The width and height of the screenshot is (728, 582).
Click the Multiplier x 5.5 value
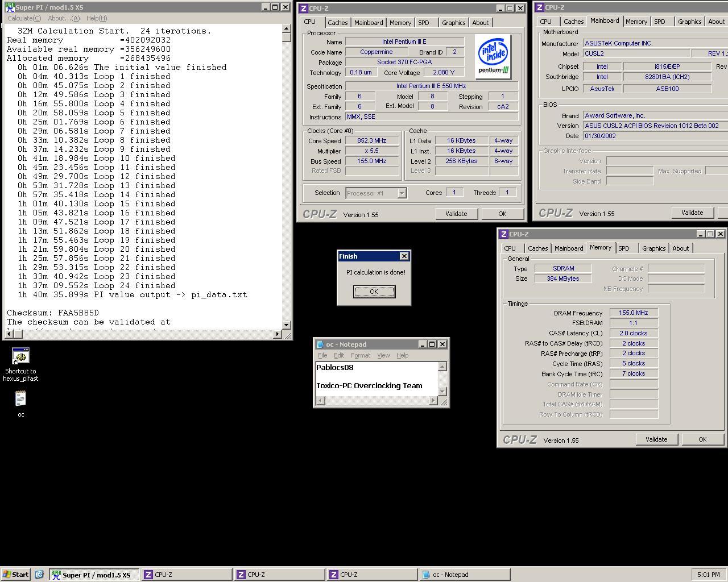coord(371,151)
